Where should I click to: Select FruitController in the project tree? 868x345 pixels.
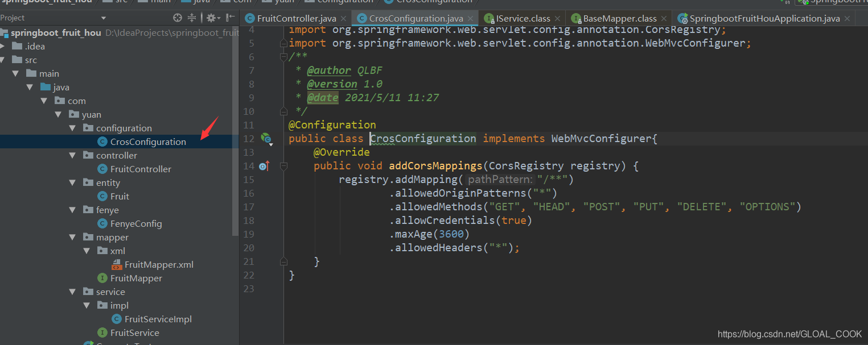[141, 169]
